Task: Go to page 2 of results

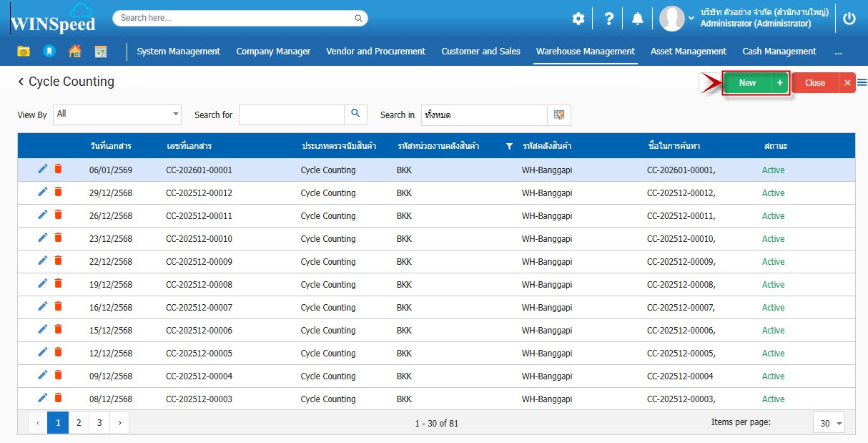Action: pyautogui.click(x=79, y=423)
